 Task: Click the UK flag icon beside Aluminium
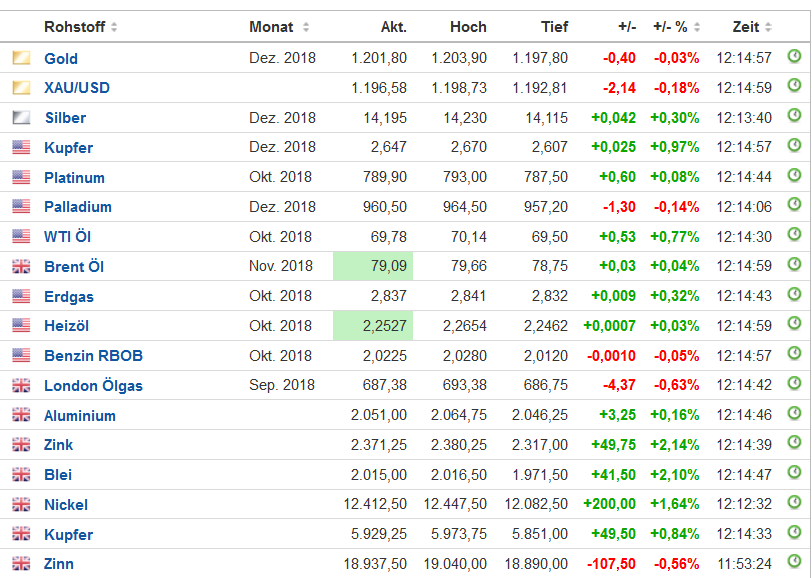(x=21, y=415)
